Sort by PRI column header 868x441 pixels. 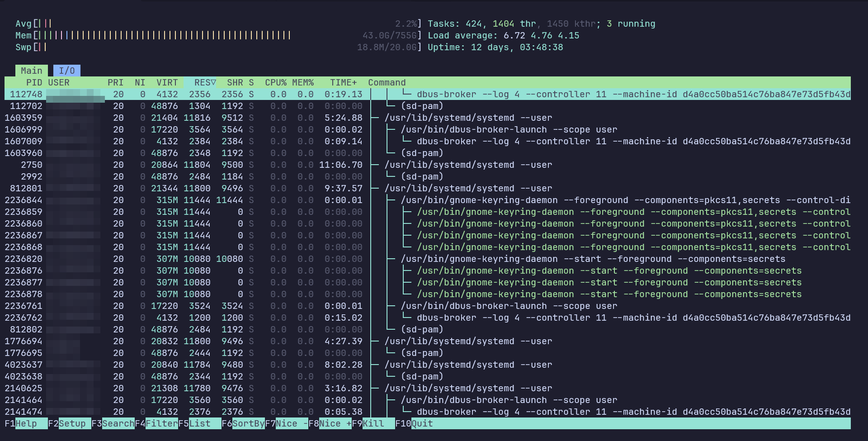click(115, 82)
